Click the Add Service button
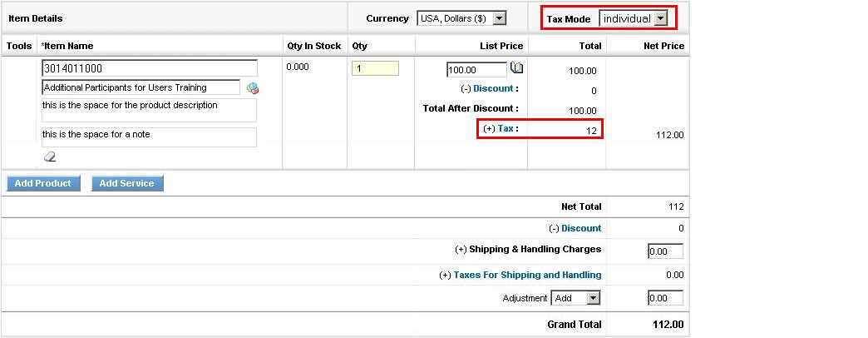The height and width of the screenshot is (338, 868). [x=127, y=183]
